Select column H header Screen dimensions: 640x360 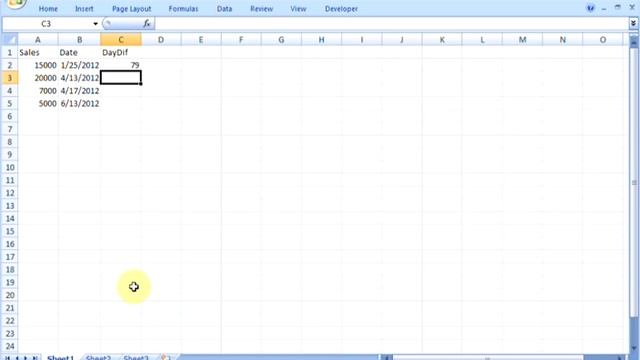(321, 40)
